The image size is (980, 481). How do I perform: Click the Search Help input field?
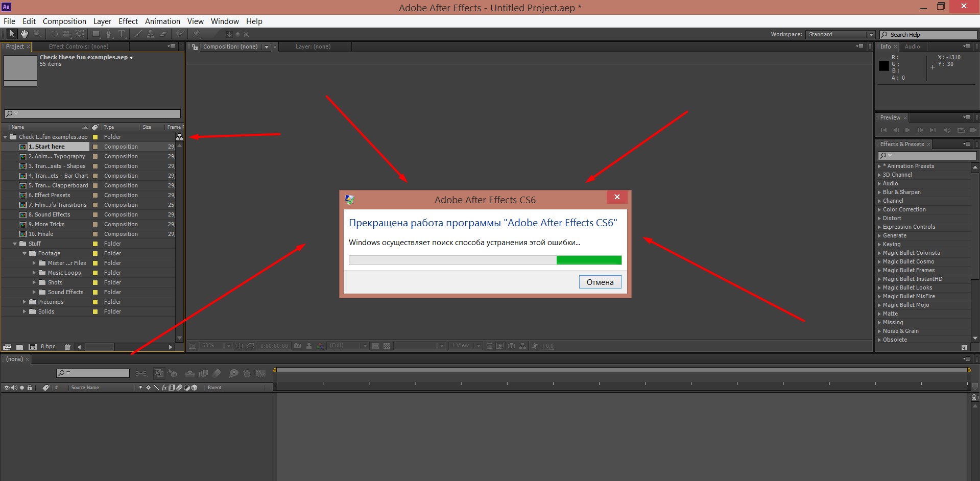[928, 34]
